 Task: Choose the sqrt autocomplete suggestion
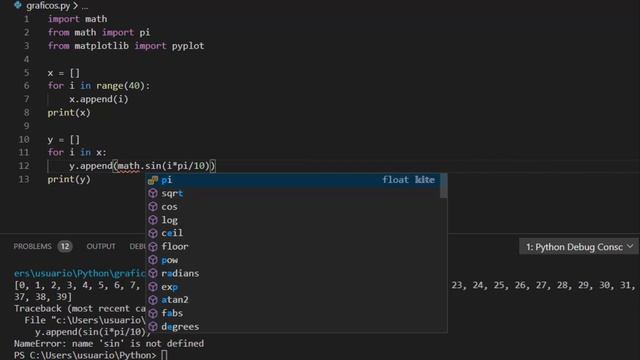293,193
